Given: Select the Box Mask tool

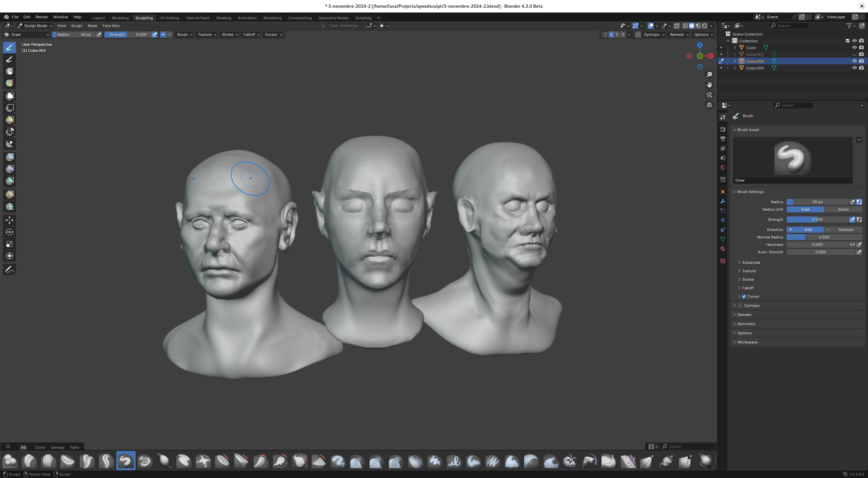Looking at the screenshot, I should [x=9, y=96].
